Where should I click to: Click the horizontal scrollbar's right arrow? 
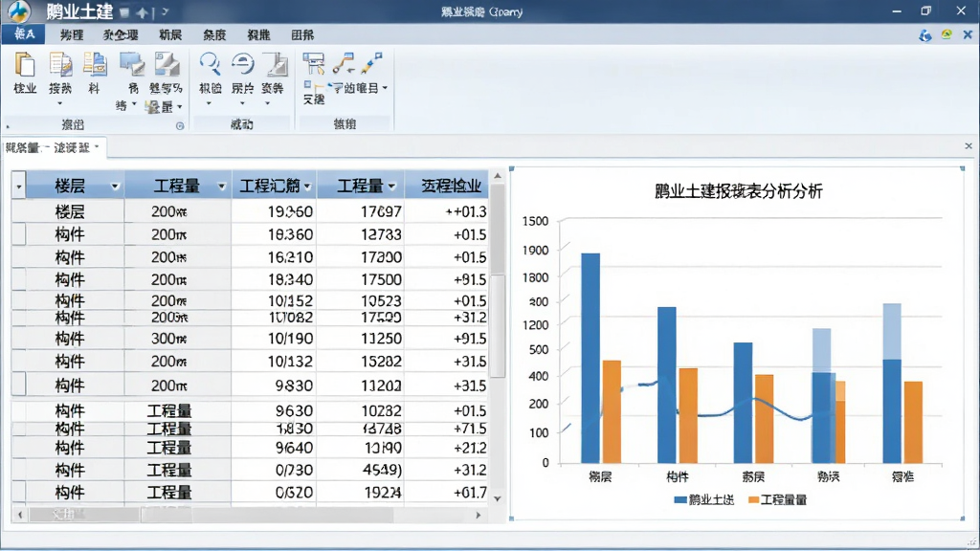coord(479,516)
